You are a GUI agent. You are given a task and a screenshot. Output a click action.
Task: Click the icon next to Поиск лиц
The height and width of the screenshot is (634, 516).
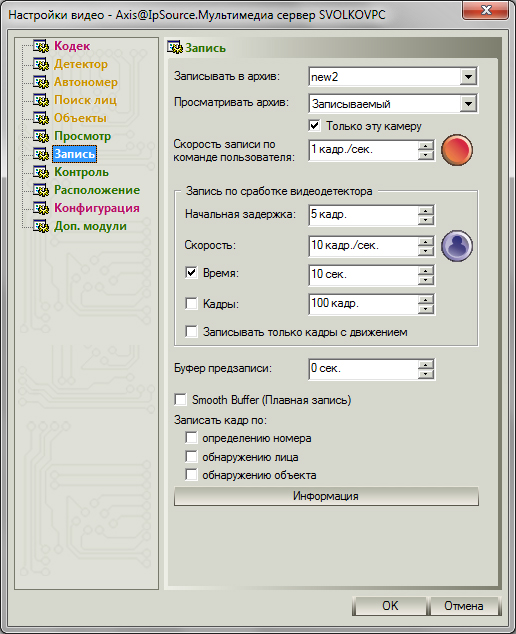pyautogui.click(x=41, y=100)
